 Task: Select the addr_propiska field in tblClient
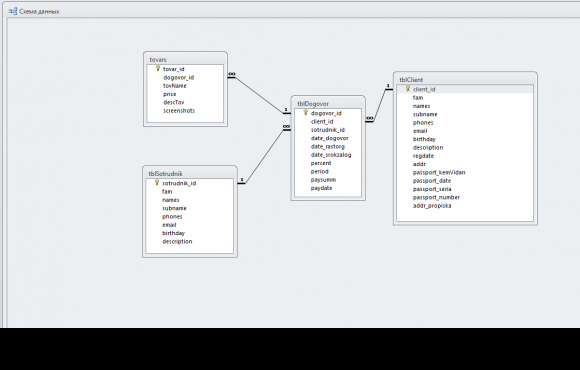pyautogui.click(x=432, y=206)
